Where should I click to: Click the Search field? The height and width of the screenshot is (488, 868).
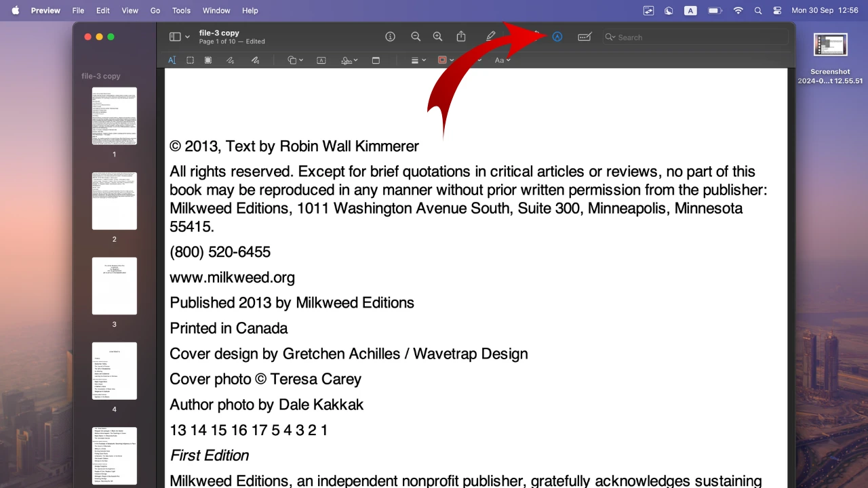tap(696, 37)
